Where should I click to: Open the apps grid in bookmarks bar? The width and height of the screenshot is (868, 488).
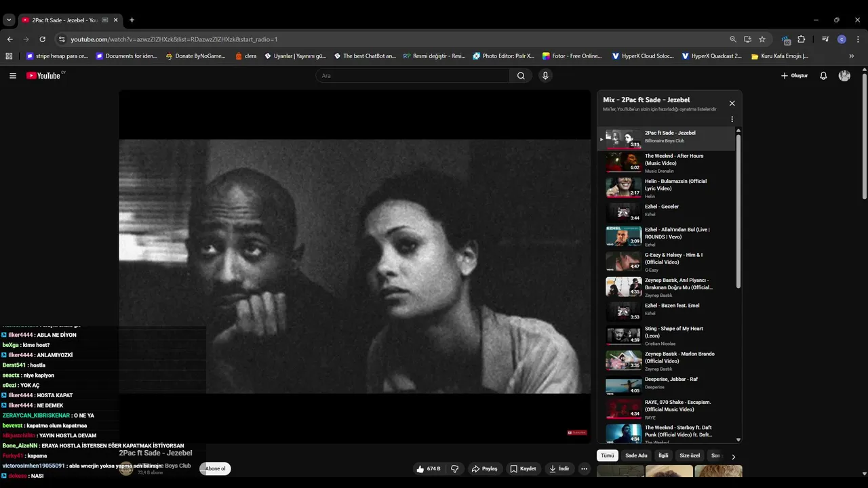9,56
